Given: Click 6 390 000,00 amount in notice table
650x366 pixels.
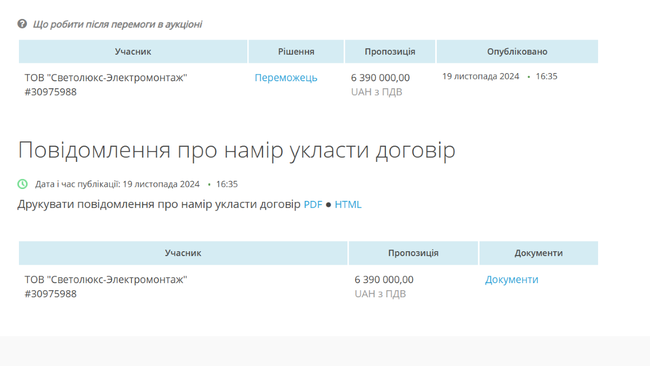Looking at the screenshot, I should [x=384, y=279].
